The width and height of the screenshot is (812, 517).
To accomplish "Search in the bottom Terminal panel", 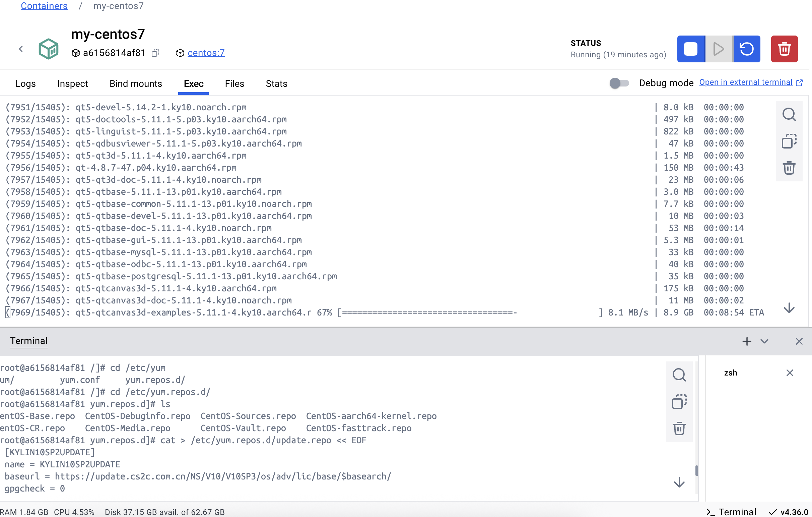I will tap(679, 375).
